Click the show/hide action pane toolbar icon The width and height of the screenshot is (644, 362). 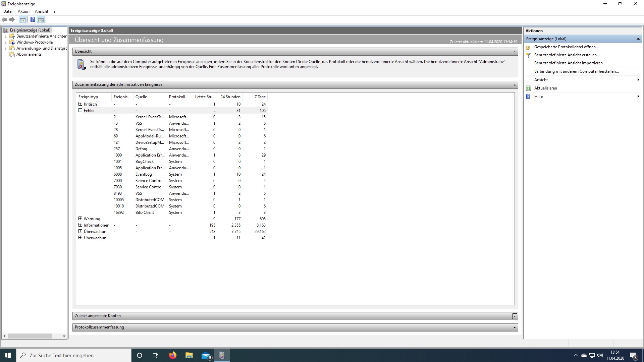pyautogui.click(x=41, y=19)
